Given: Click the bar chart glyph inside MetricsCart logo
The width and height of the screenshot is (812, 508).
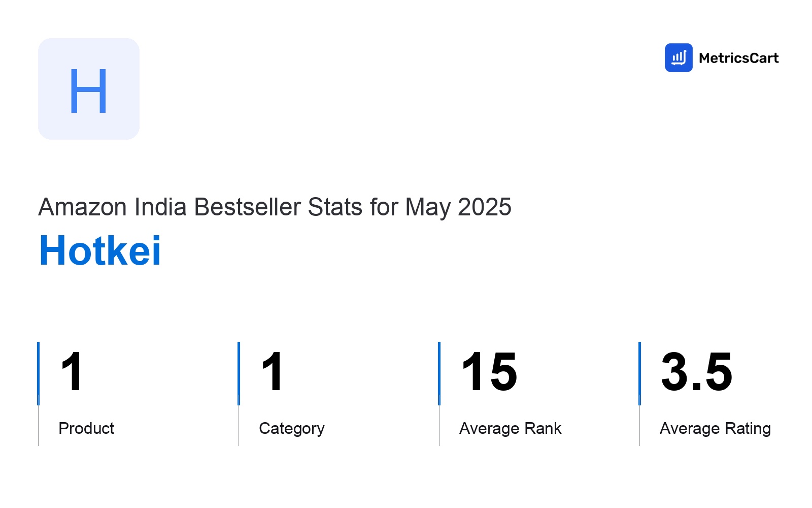Looking at the screenshot, I should coord(679,58).
